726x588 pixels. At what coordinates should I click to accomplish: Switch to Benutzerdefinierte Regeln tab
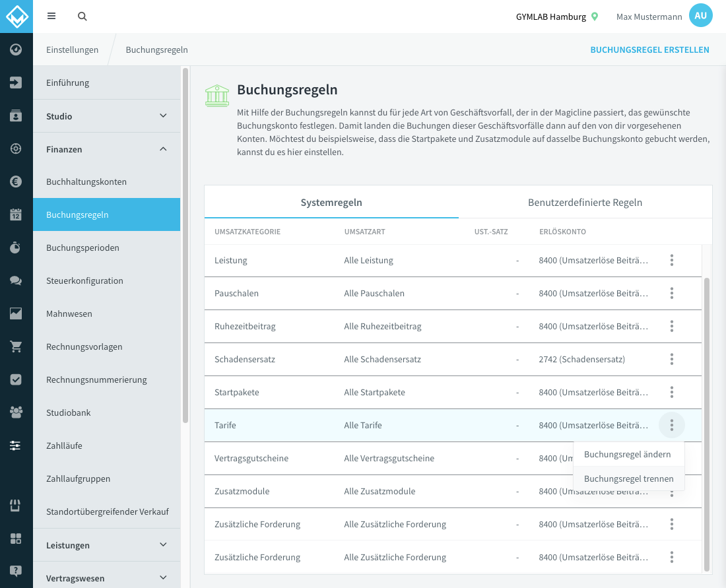click(x=585, y=203)
